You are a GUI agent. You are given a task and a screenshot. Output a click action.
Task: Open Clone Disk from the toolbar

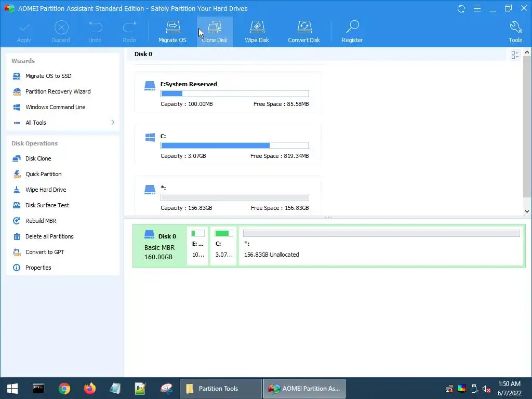(215, 32)
